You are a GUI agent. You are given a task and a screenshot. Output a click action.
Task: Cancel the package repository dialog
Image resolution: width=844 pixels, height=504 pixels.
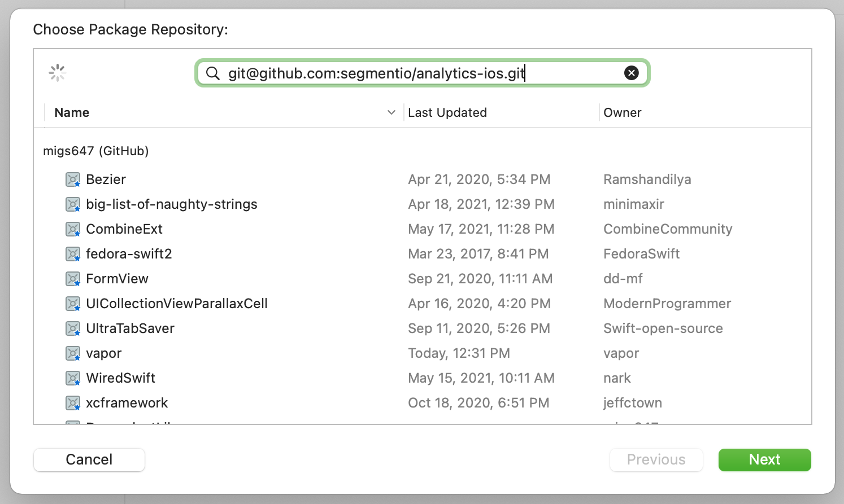click(89, 459)
